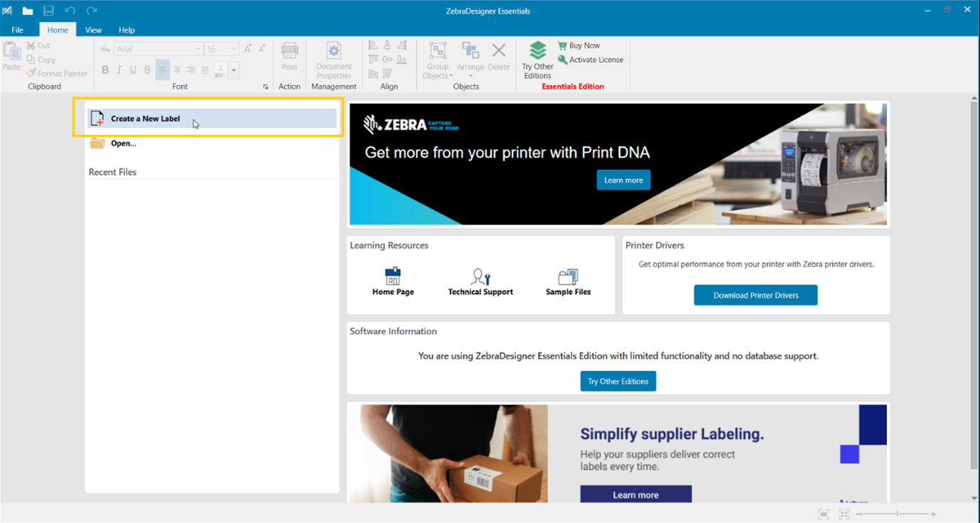
Task: Toggle underline text formatting
Action: [132, 70]
